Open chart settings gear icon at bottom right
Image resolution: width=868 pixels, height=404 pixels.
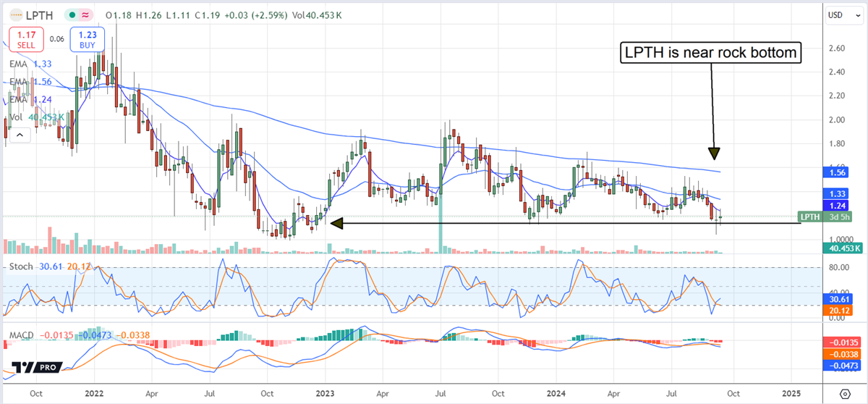(843, 394)
